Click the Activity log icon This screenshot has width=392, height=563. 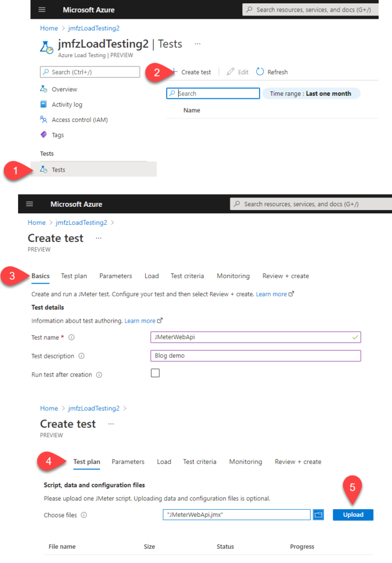43,104
